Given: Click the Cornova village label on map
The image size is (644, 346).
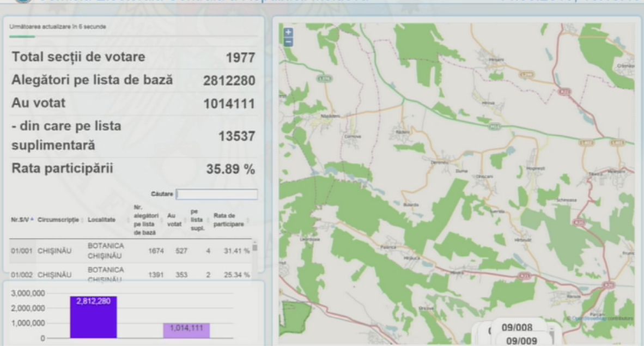Looking at the screenshot, I should pyautogui.click(x=353, y=136).
